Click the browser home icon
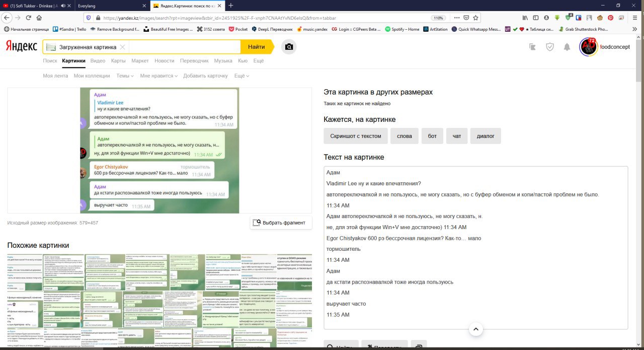This screenshot has height=350, width=644. 39,17
